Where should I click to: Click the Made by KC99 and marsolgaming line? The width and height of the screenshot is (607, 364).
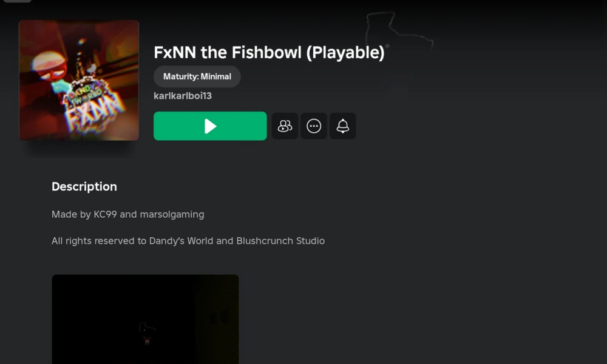[127, 214]
